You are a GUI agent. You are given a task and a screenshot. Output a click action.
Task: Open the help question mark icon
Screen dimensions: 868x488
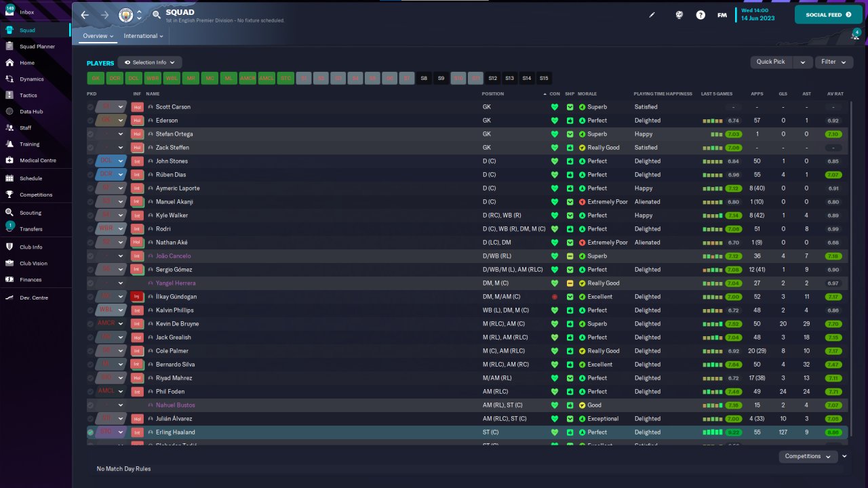click(701, 15)
